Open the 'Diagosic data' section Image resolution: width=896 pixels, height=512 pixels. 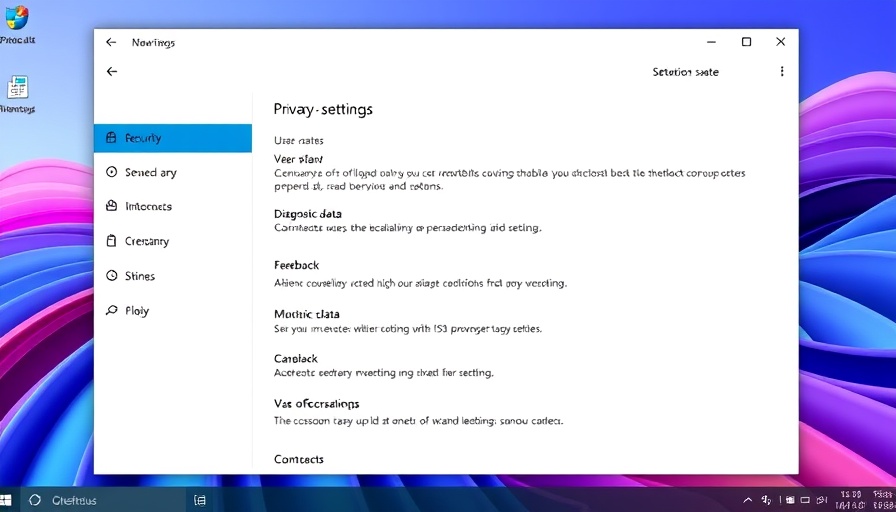pos(307,214)
